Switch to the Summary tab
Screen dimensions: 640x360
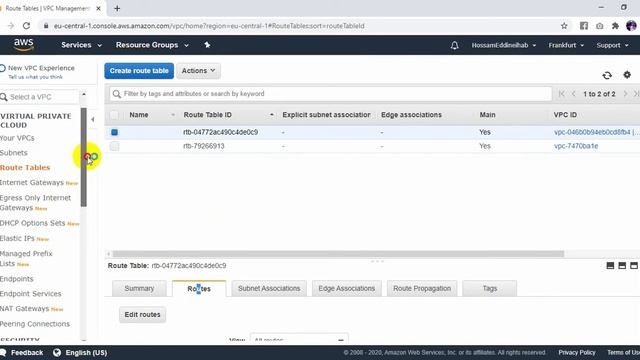139,288
